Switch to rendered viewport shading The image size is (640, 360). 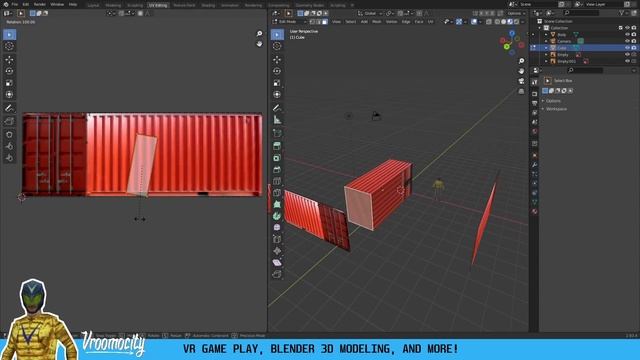(x=516, y=22)
